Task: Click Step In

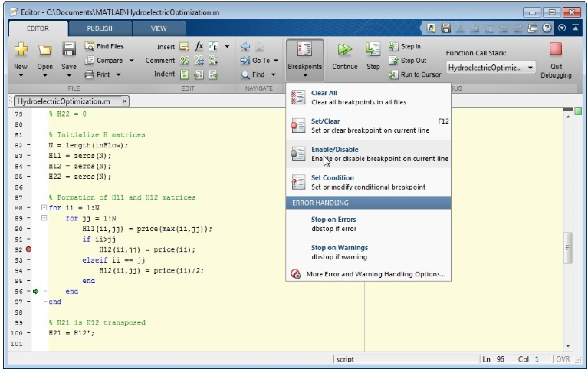Action: click(405, 47)
